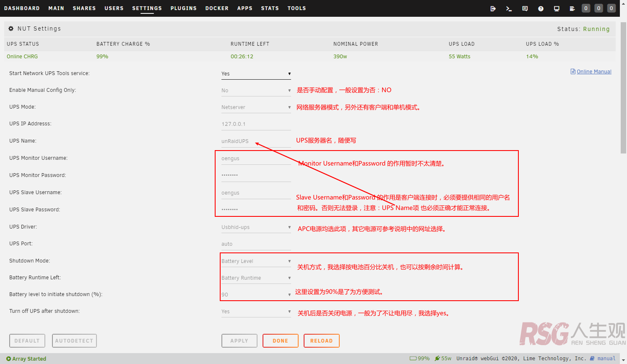Click the gear icon beside NUT Settings
Image resolution: width=627 pixels, height=364 pixels.
pos(11,29)
